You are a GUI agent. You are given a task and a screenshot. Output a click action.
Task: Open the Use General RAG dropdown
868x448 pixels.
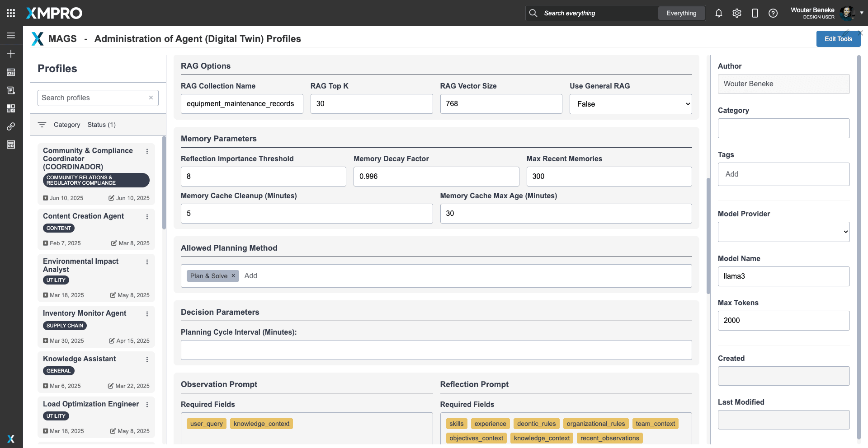(x=630, y=104)
